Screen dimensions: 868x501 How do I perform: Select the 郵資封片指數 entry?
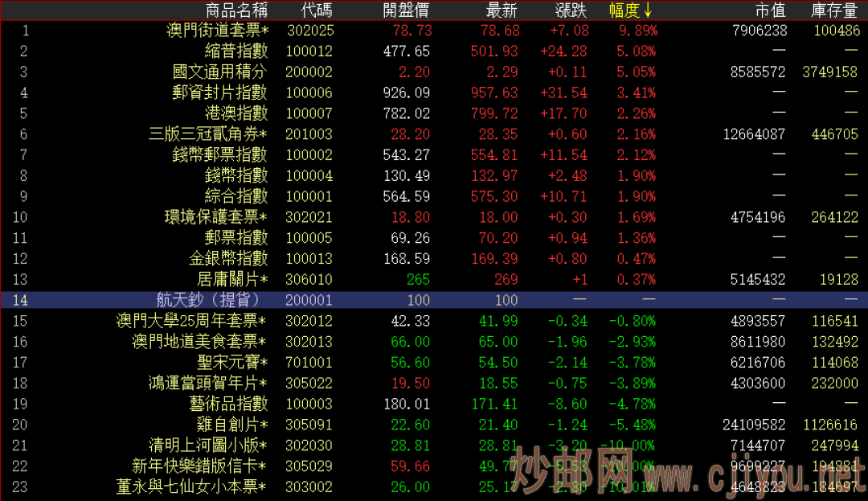point(220,93)
